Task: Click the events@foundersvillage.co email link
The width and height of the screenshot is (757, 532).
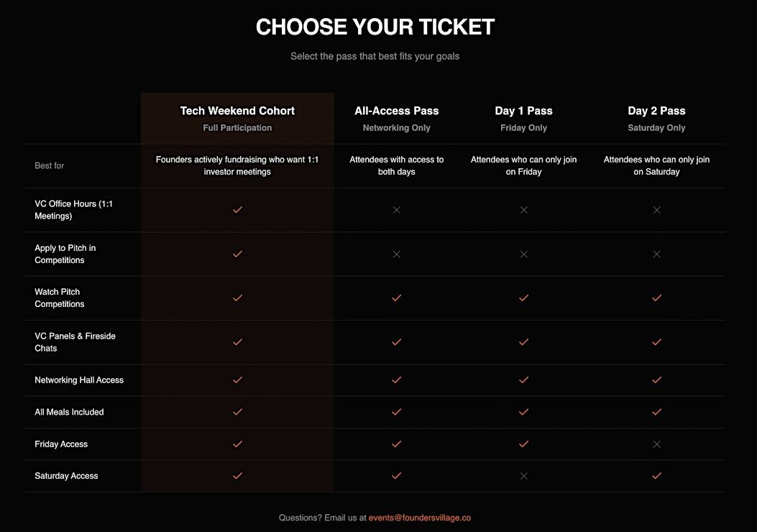Action: click(x=420, y=518)
